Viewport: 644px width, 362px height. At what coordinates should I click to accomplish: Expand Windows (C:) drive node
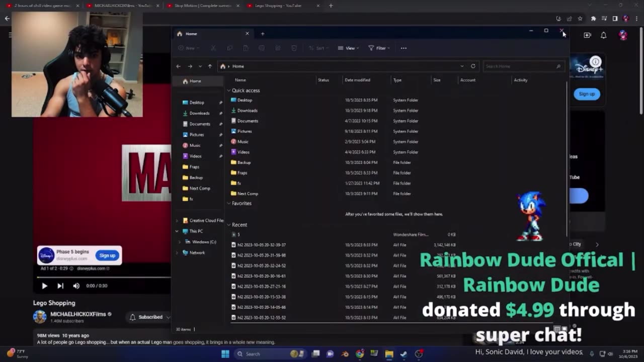[180, 242]
